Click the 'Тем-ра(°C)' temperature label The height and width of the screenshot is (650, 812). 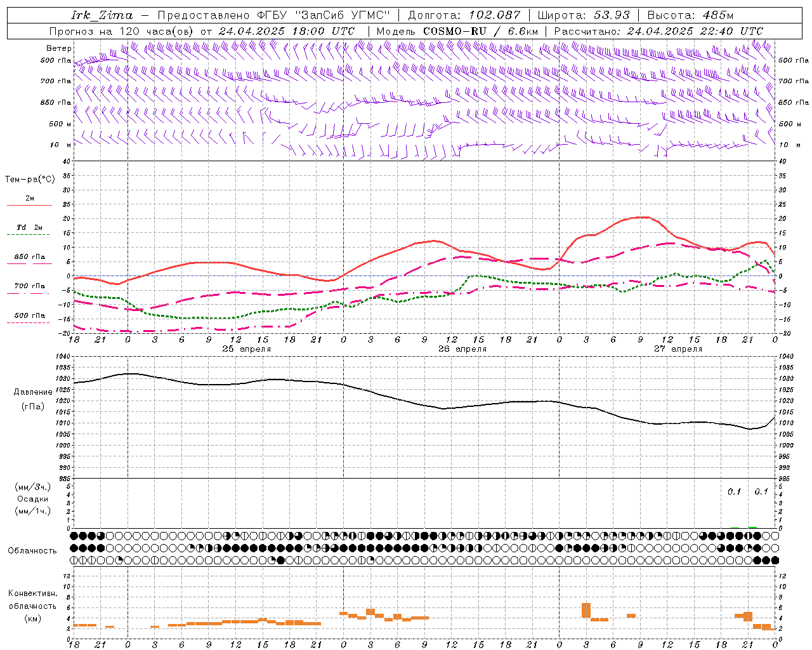tap(30, 180)
